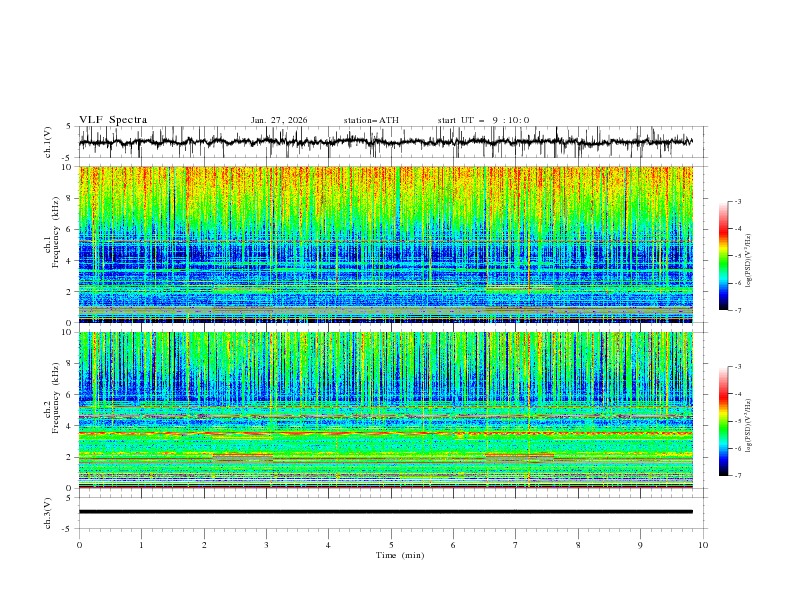Click the ch.1 log(PSD) colorbar label
Viewport: 792px width, 612px height.
(x=749, y=261)
